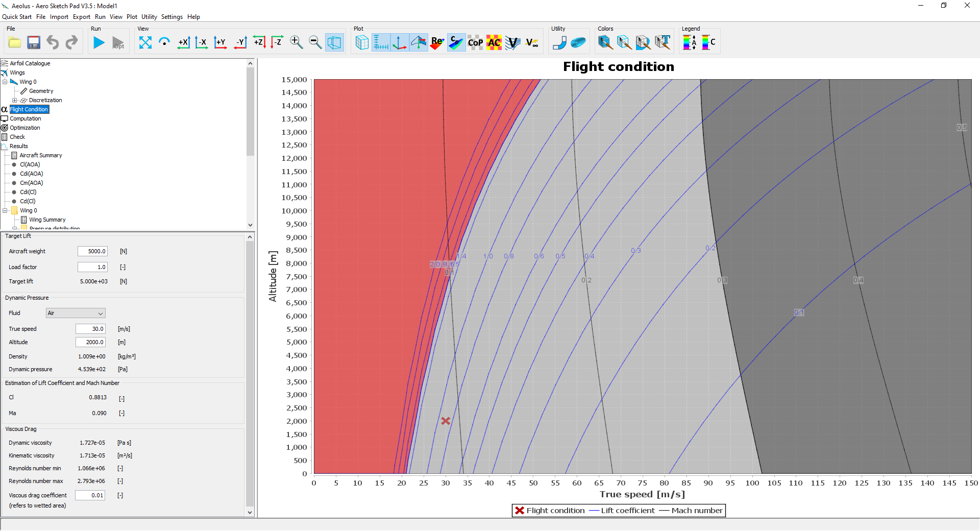Image resolution: width=980 pixels, height=531 pixels.
Task: Click the fit view to window icon
Action: click(145, 42)
